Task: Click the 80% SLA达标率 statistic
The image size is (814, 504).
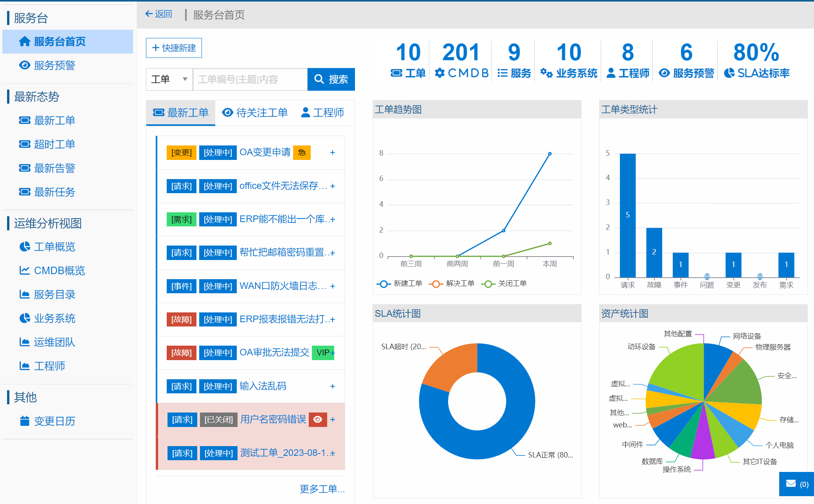Action: 756,60
